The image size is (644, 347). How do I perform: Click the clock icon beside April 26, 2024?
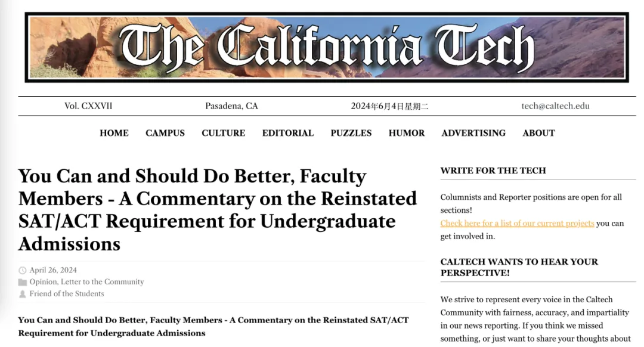click(x=23, y=270)
